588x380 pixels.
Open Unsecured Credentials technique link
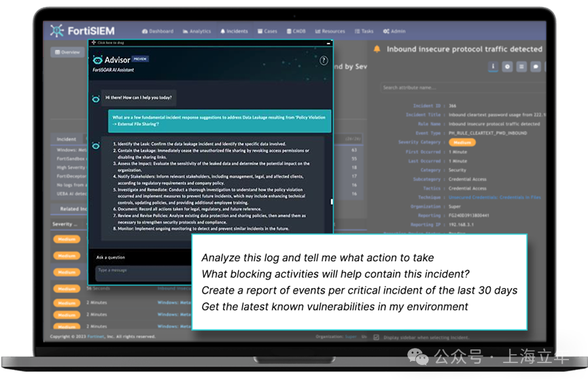(495, 197)
